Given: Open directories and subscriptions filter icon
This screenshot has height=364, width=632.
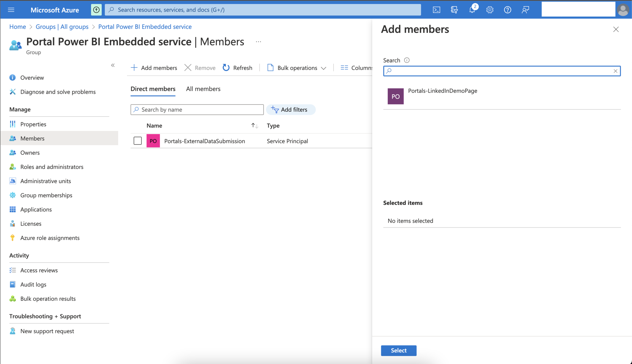Looking at the screenshot, I should click(x=454, y=10).
